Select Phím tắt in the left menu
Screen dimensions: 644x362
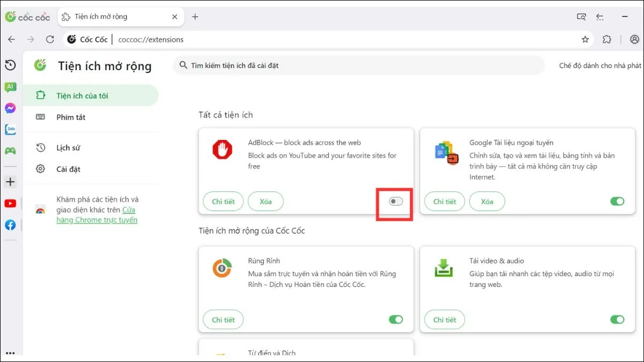(x=70, y=117)
